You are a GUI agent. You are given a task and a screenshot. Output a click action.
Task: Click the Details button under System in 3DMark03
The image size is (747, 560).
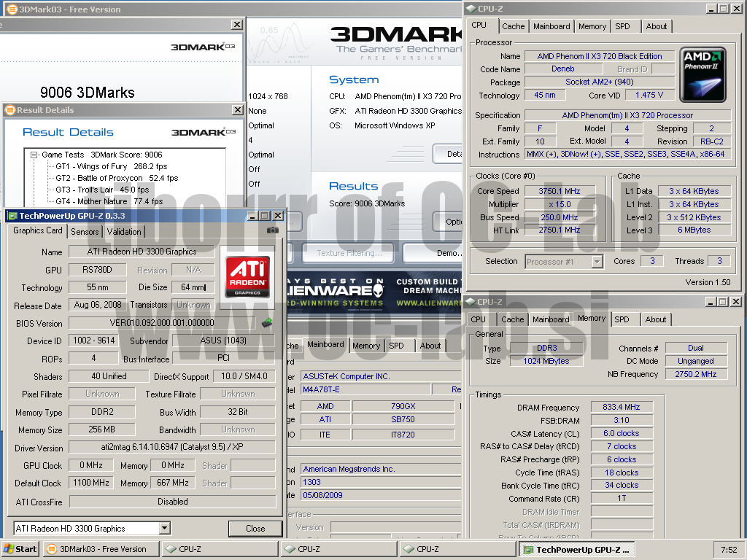448,154
